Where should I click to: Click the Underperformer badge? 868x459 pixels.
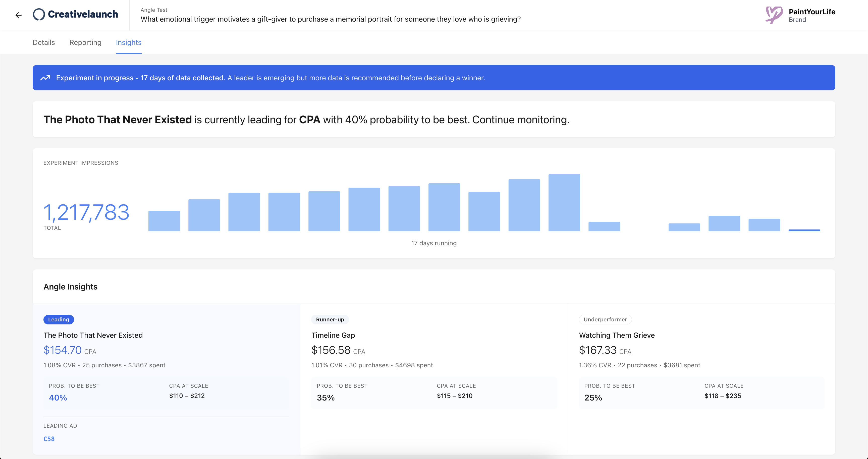pyautogui.click(x=605, y=320)
